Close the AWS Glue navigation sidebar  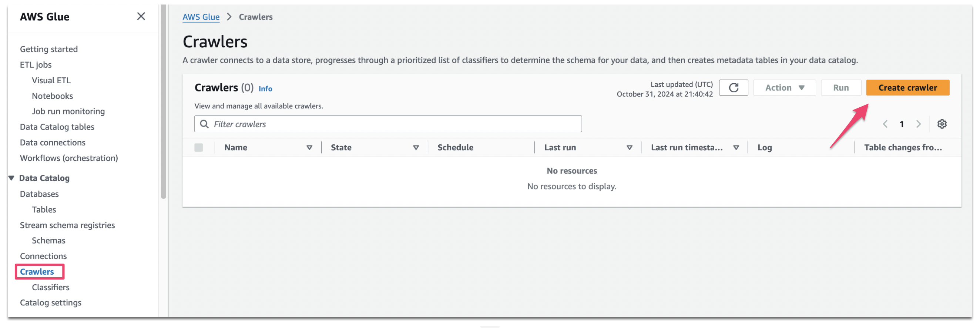(x=141, y=16)
